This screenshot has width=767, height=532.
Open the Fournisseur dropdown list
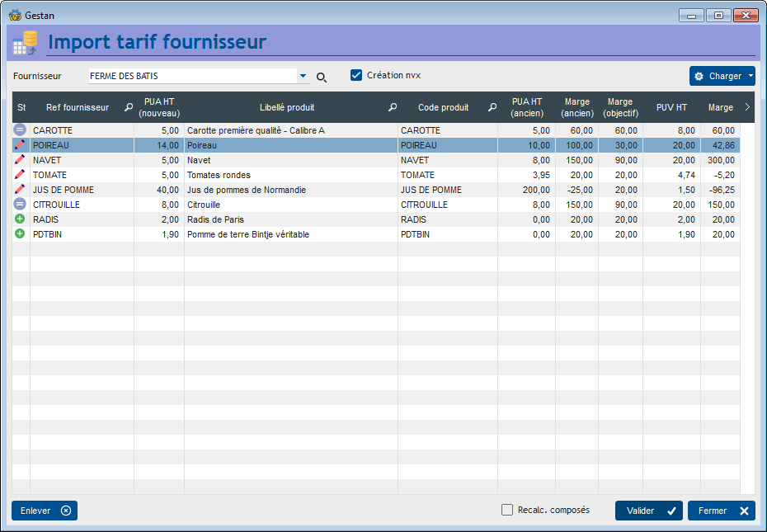tap(303, 76)
